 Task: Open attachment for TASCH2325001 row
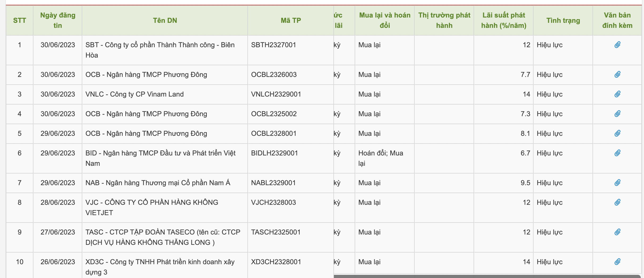(617, 232)
